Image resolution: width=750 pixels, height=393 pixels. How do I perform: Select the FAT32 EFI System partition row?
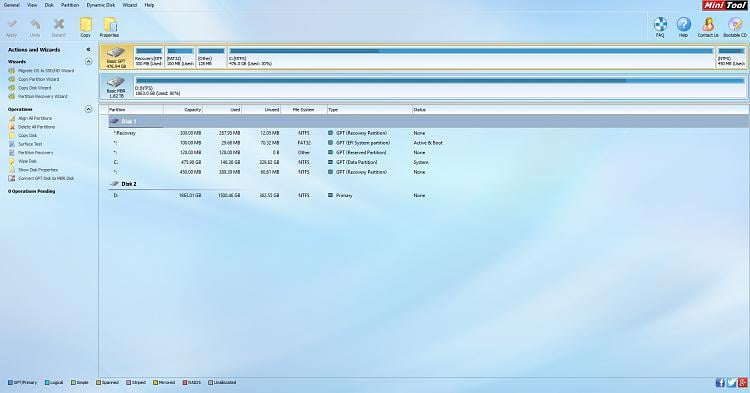pos(429,143)
